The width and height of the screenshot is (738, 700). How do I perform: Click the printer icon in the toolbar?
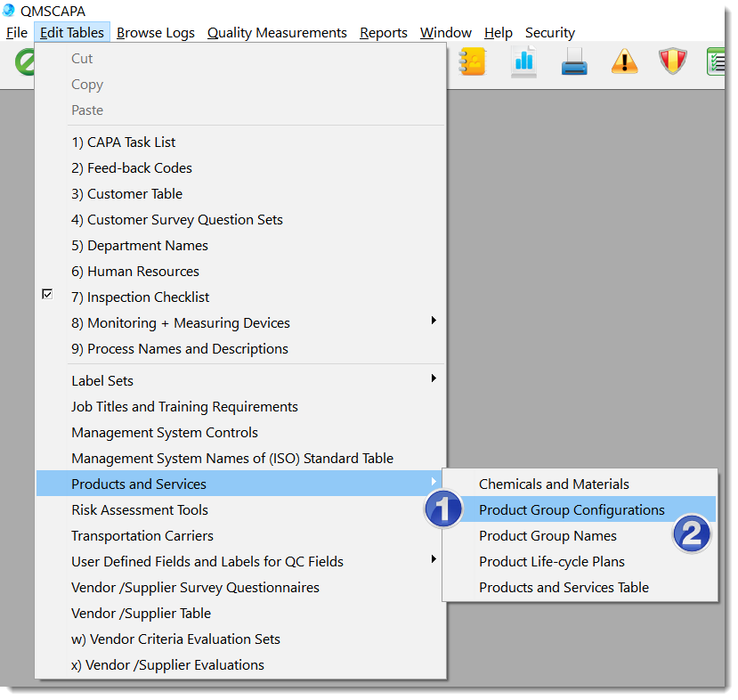coord(573,61)
